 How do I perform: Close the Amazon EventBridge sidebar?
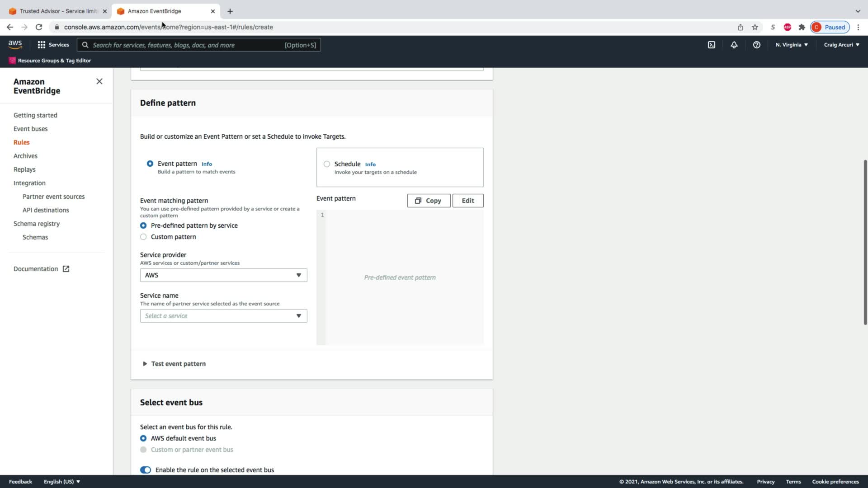[99, 81]
